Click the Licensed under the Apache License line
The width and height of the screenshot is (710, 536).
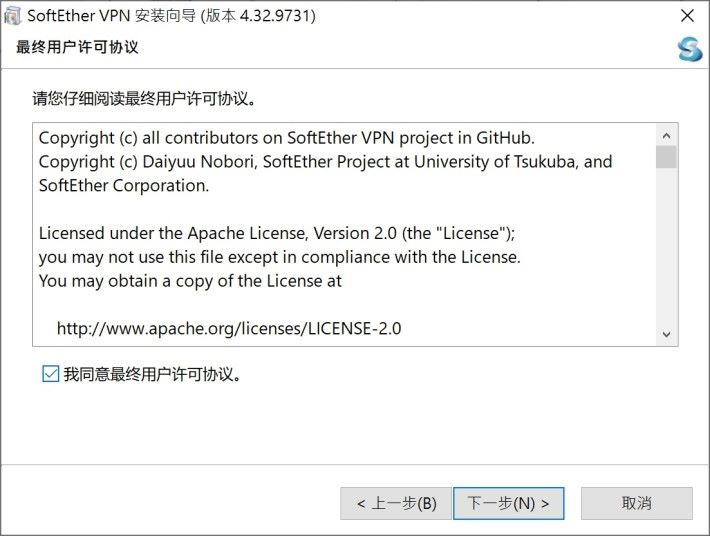pyautogui.click(x=277, y=233)
